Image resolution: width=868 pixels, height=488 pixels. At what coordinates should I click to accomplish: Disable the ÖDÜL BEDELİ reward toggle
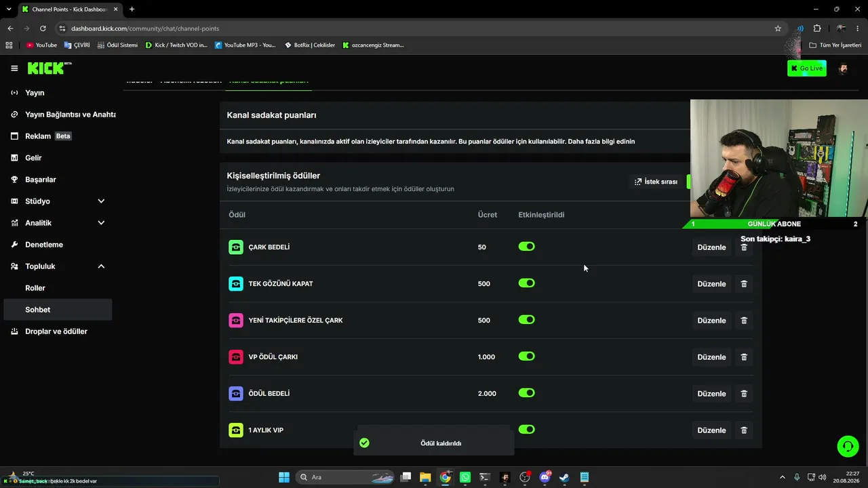pyautogui.click(x=527, y=393)
